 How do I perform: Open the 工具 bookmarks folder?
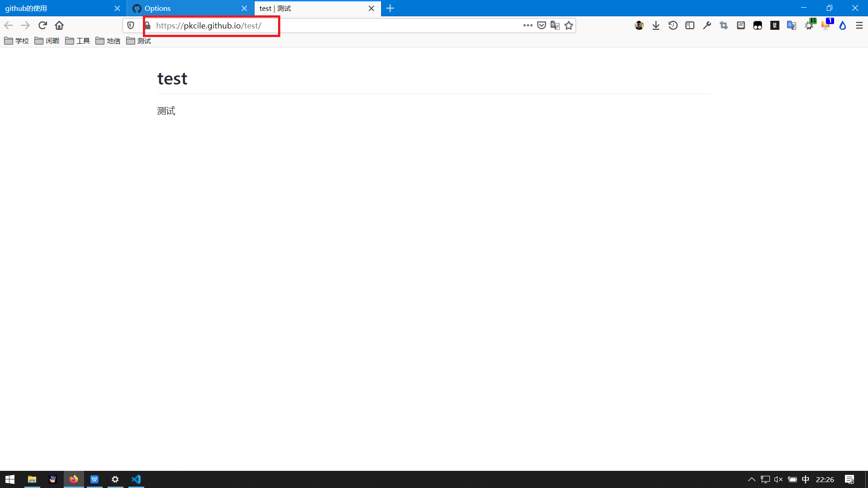click(x=77, y=41)
